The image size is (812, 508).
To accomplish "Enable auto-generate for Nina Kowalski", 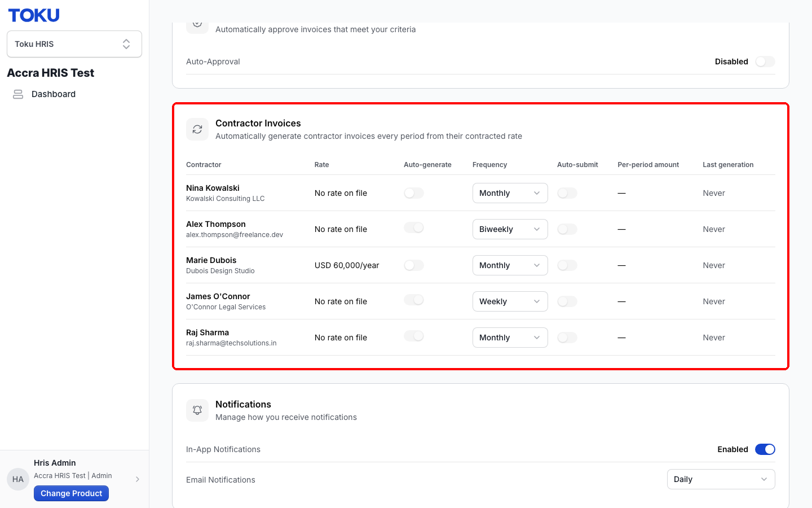I will tap(414, 193).
